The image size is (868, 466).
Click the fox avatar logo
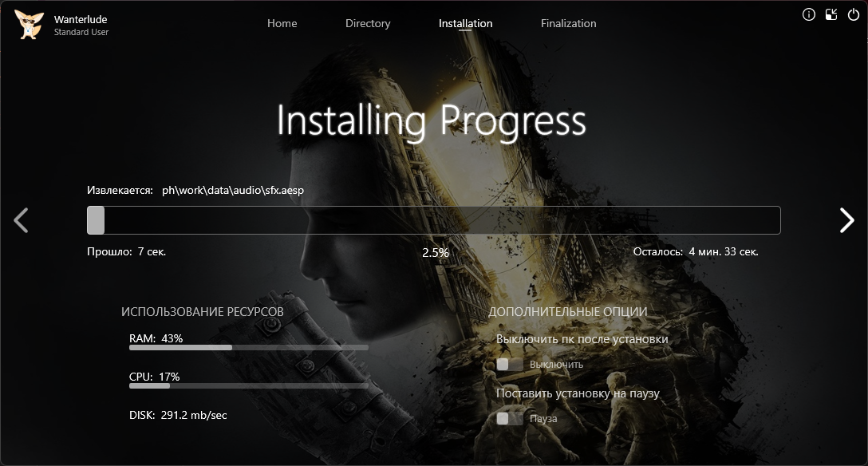click(28, 25)
